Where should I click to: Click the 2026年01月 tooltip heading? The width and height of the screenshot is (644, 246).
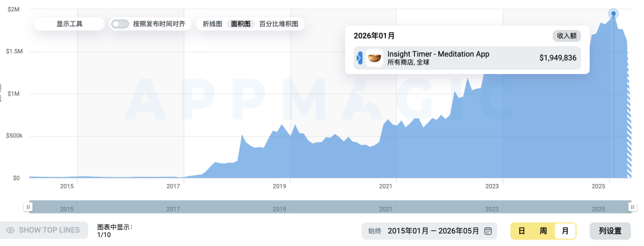coord(374,36)
